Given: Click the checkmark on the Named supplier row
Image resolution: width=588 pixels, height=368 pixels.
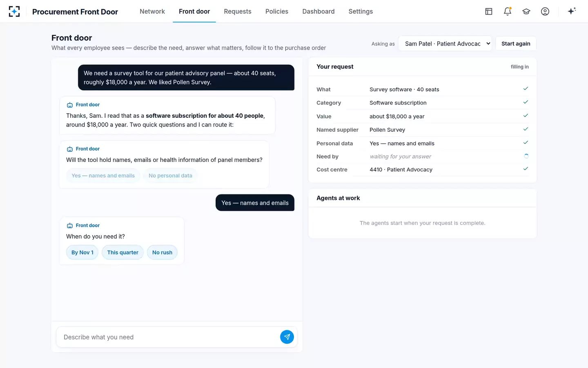Looking at the screenshot, I should point(526,129).
